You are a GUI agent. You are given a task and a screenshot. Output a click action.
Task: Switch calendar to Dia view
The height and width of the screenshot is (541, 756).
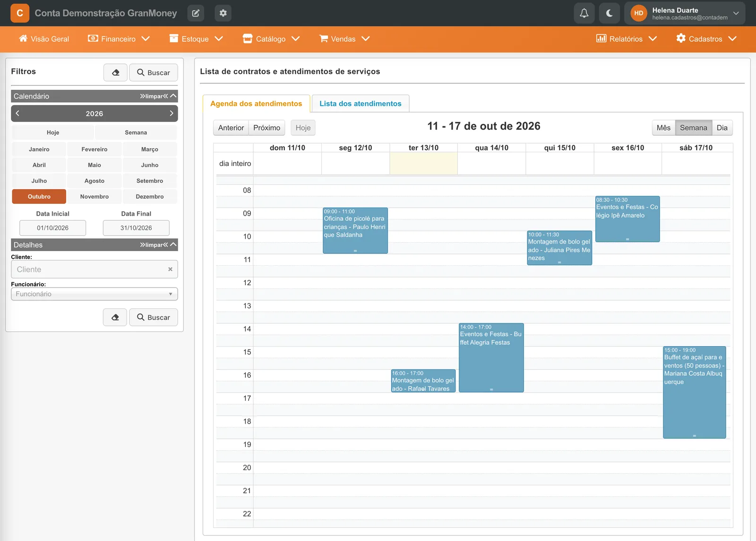click(722, 128)
